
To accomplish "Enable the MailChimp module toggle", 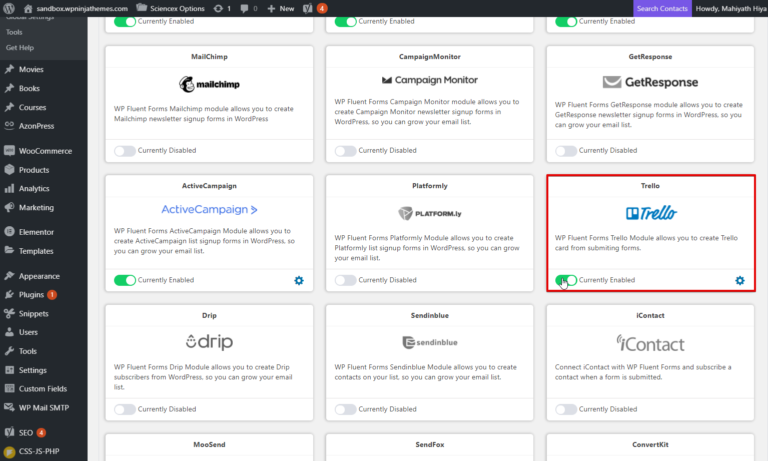I will click(124, 151).
